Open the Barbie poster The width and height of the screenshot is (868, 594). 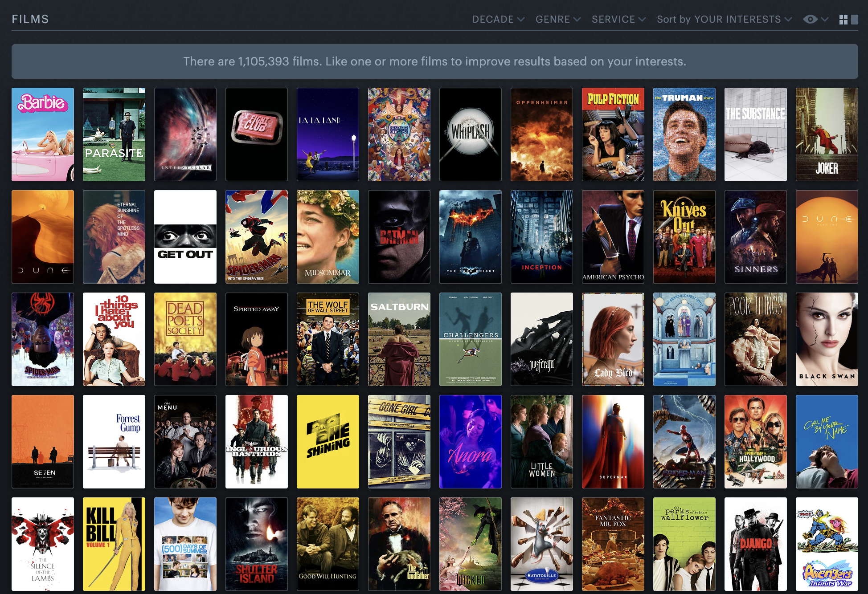pyautogui.click(x=43, y=134)
